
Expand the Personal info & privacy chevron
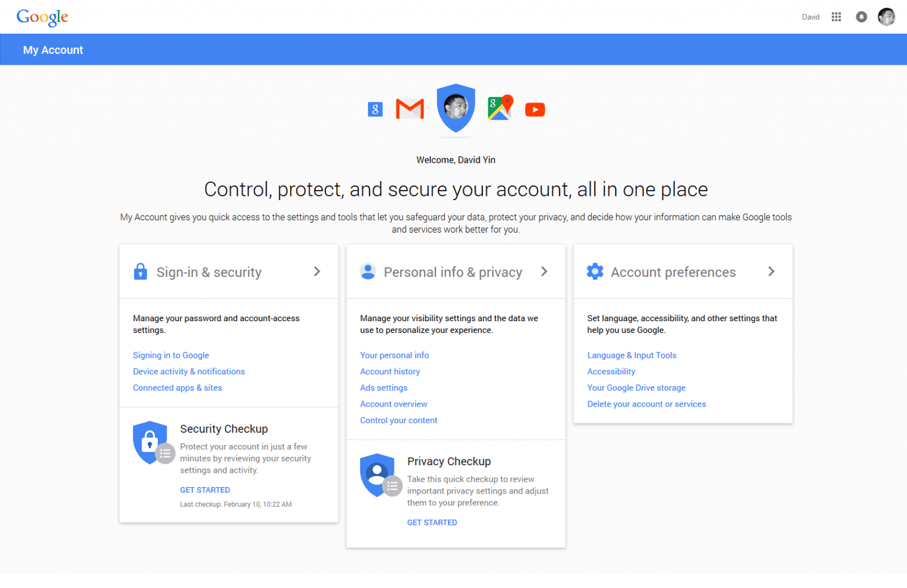click(544, 272)
